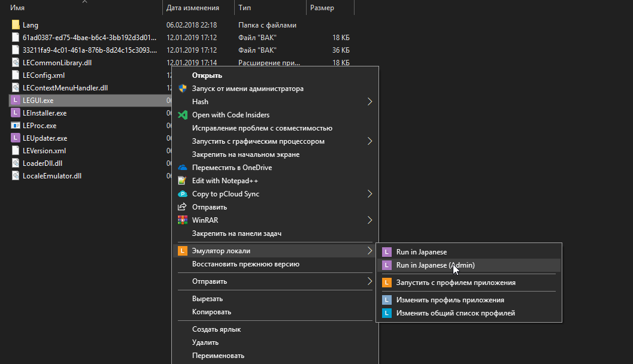The image size is (633, 364).
Task: Choose Восстановить прежнюю версию
Action: pyautogui.click(x=246, y=264)
